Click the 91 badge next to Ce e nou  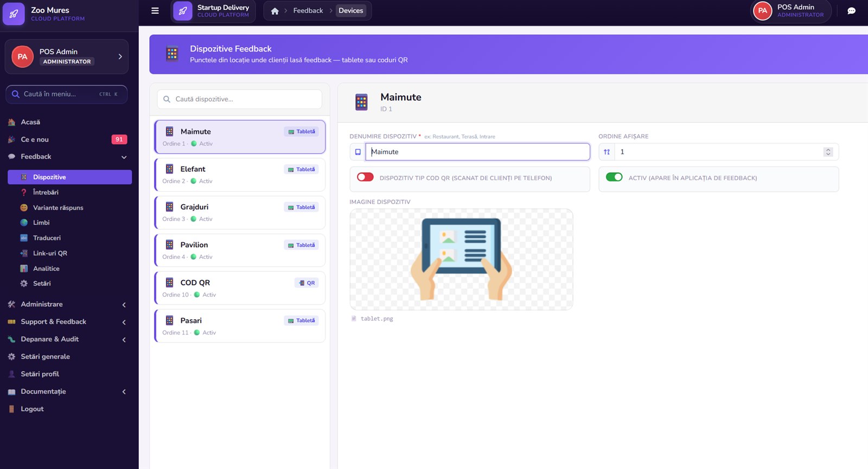[x=119, y=140]
